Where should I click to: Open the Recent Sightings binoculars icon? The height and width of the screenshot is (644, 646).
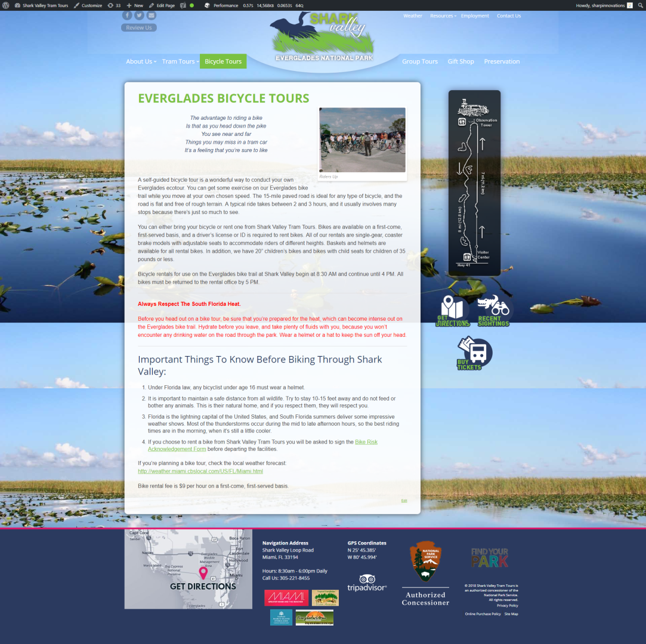tap(493, 311)
